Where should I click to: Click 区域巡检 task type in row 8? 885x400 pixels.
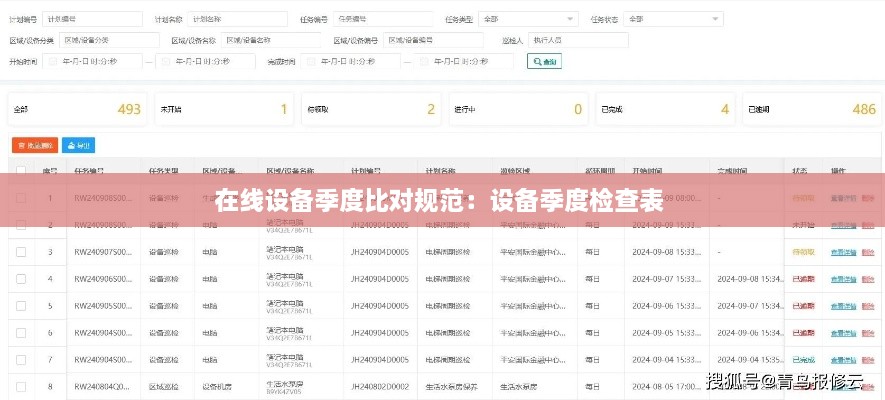(x=164, y=387)
